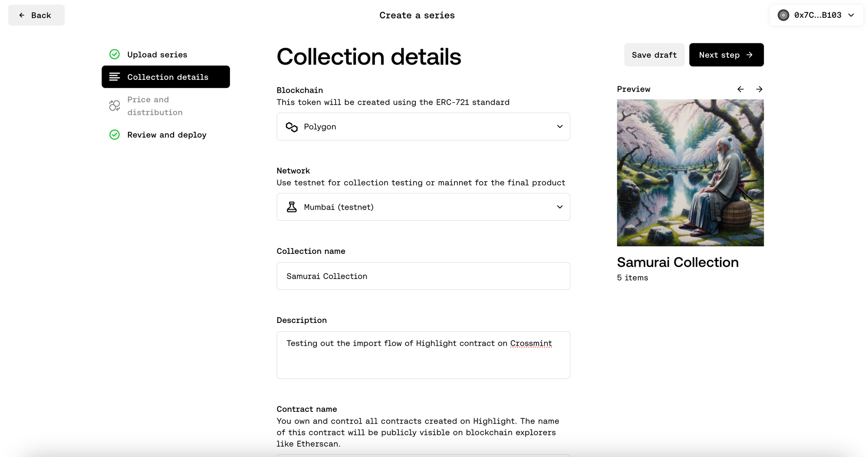Click the Back button

(x=36, y=15)
